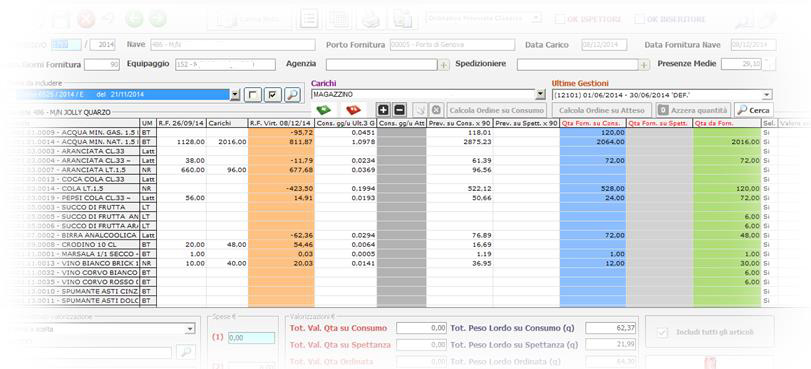The height and width of the screenshot is (369, 811).
Task: Click the black minus collapse icon
Action: [x=399, y=110]
